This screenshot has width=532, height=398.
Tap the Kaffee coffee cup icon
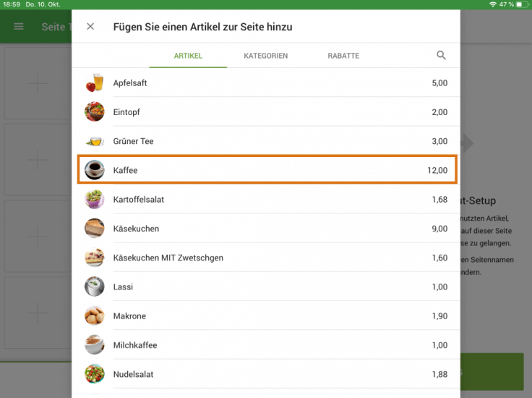point(95,170)
